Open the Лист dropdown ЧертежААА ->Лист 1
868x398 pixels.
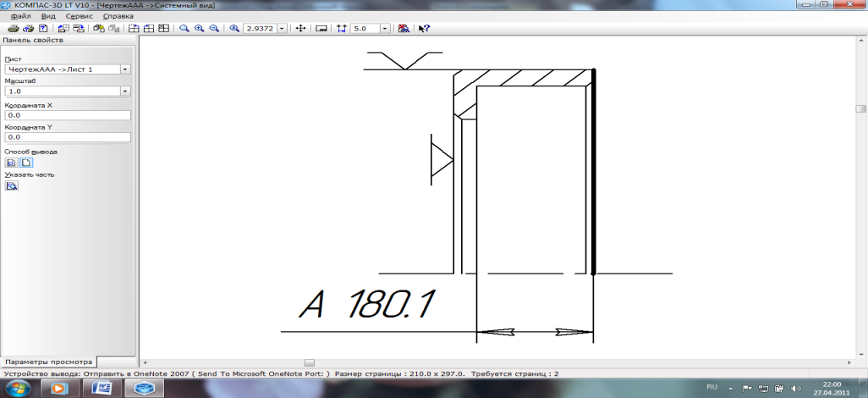tap(125, 69)
